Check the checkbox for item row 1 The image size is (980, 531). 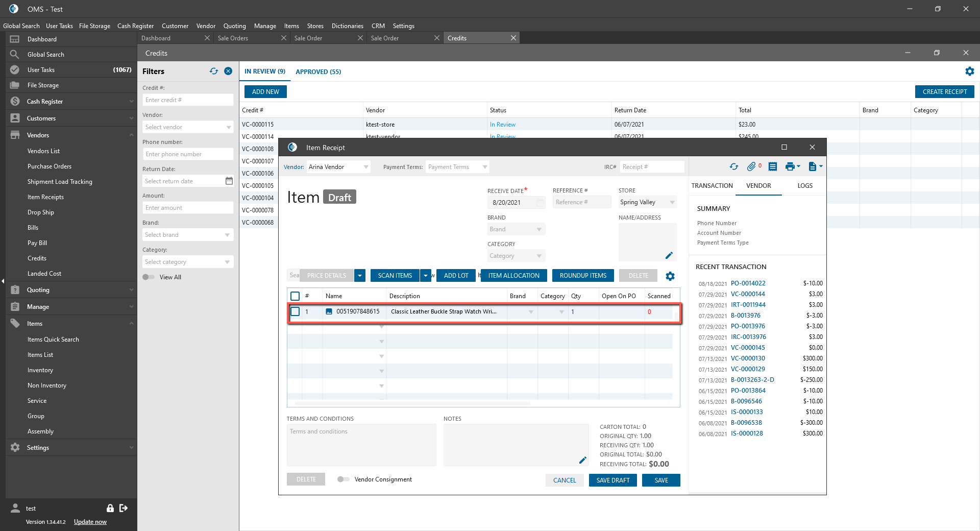[295, 311]
